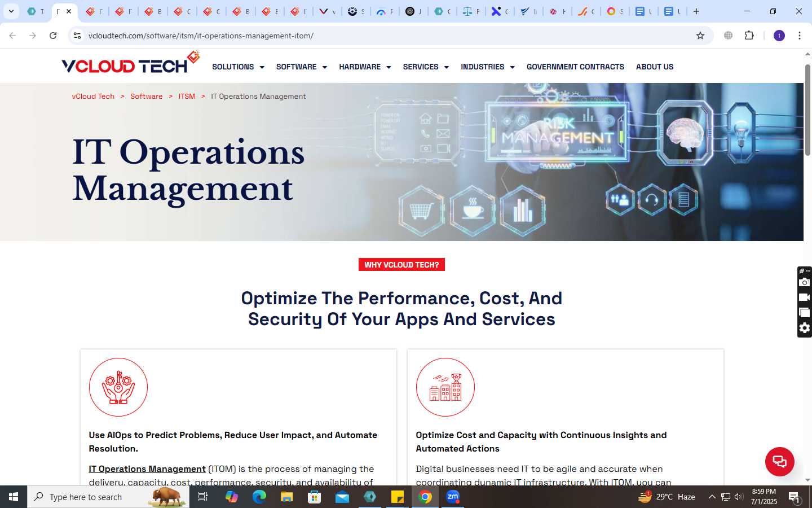The width and height of the screenshot is (812, 508).
Task: Click the hands-and-gears AIOps card icon
Action: [x=118, y=387]
